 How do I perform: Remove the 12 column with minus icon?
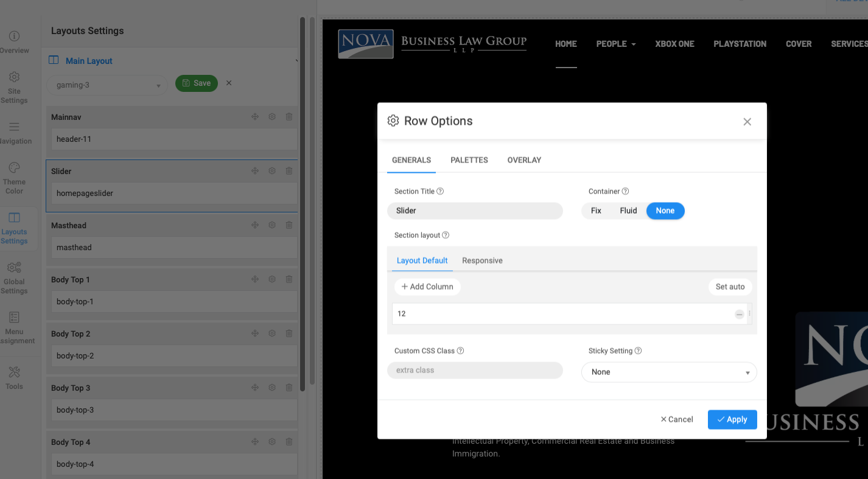click(x=739, y=314)
